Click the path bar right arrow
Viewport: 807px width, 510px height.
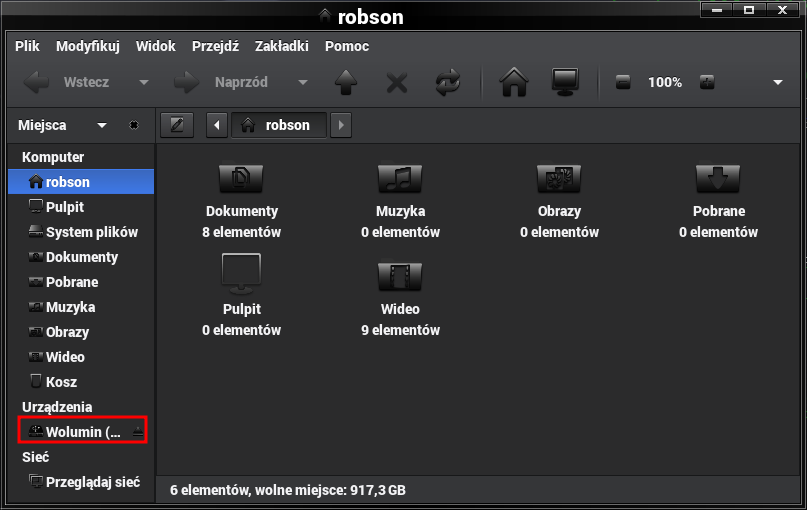click(x=341, y=125)
